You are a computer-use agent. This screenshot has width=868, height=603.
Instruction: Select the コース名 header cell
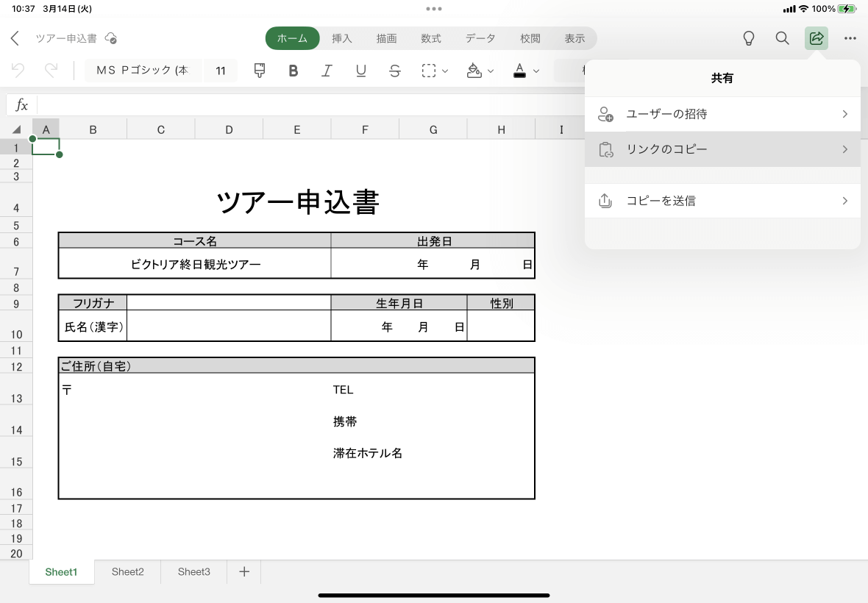[x=195, y=240]
